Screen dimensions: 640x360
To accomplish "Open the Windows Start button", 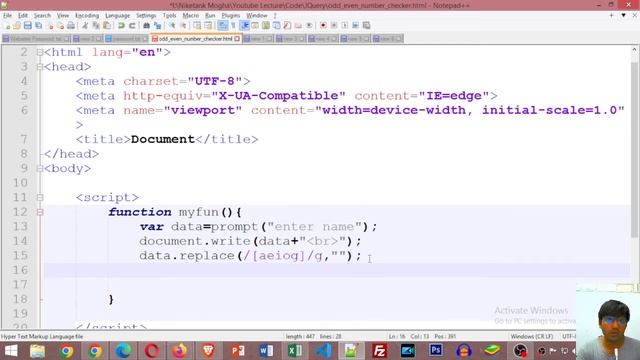I will (11, 351).
